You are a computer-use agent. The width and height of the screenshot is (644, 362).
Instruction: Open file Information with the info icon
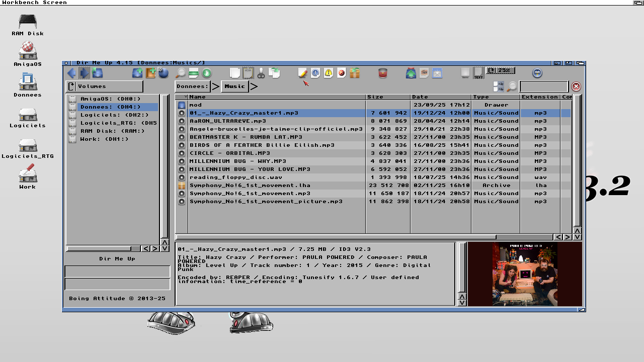(x=315, y=73)
